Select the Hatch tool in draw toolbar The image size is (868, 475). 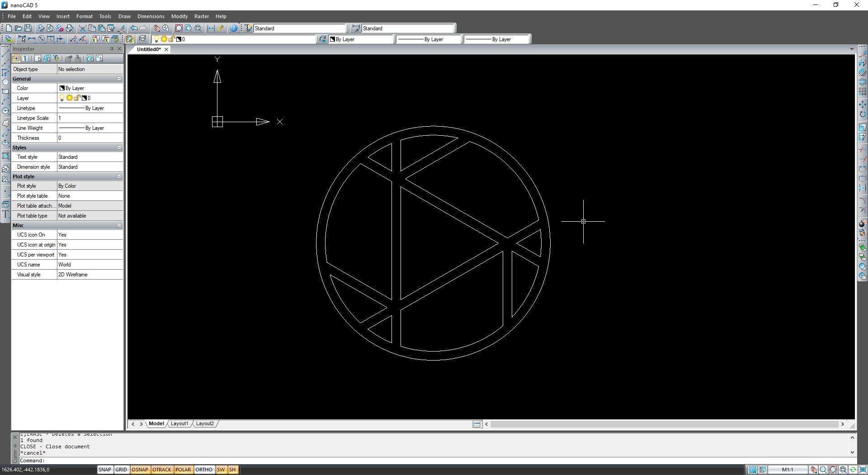coord(5,156)
